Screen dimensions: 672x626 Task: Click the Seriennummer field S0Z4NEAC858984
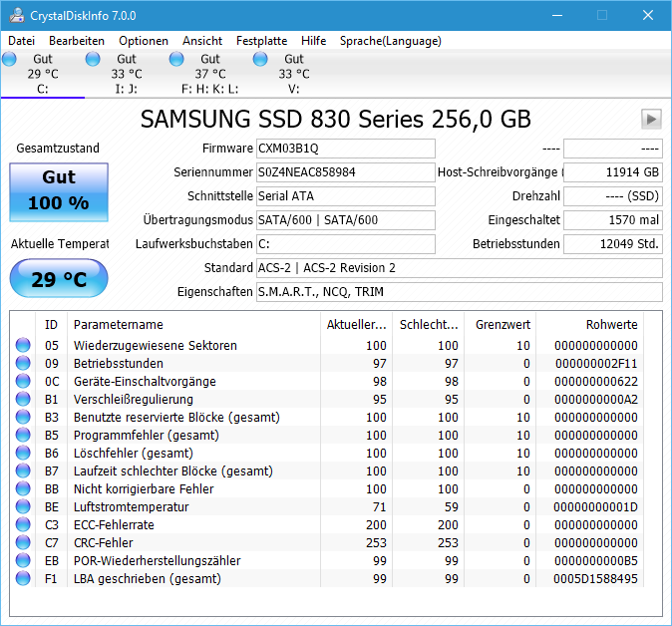pyautogui.click(x=346, y=172)
